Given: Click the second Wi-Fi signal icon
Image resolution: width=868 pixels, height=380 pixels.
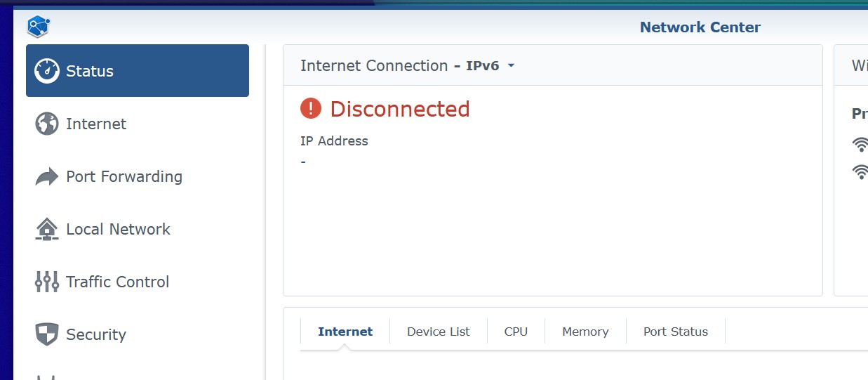Looking at the screenshot, I should click(x=860, y=171).
